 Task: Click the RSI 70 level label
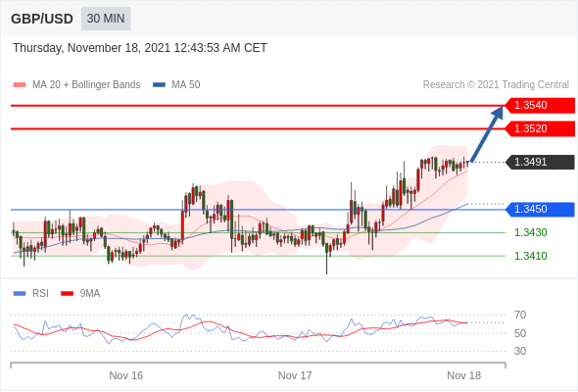(520, 315)
